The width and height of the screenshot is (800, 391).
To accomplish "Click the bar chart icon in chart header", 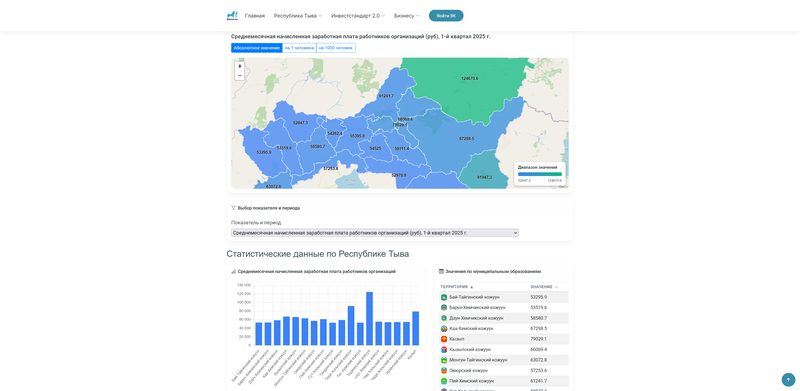I will pos(233,272).
